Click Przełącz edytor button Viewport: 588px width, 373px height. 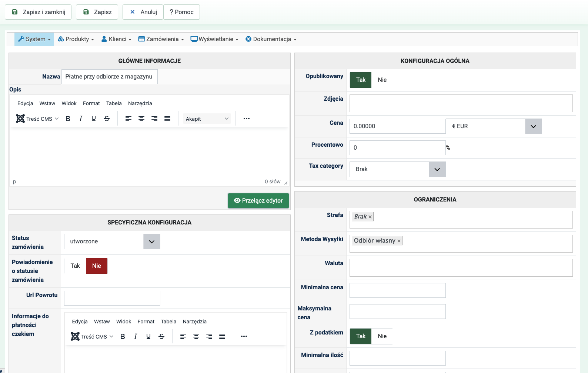pos(258,201)
